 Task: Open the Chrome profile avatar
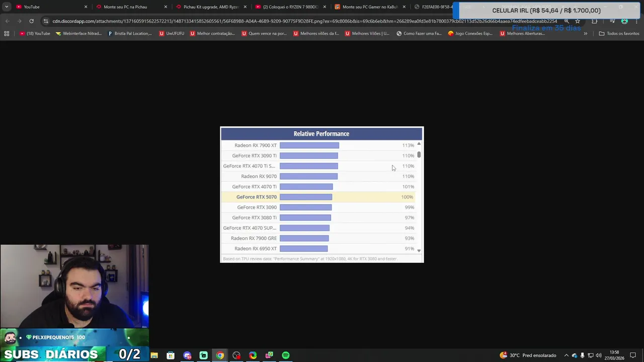pyautogui.click(x=624, y=21)
